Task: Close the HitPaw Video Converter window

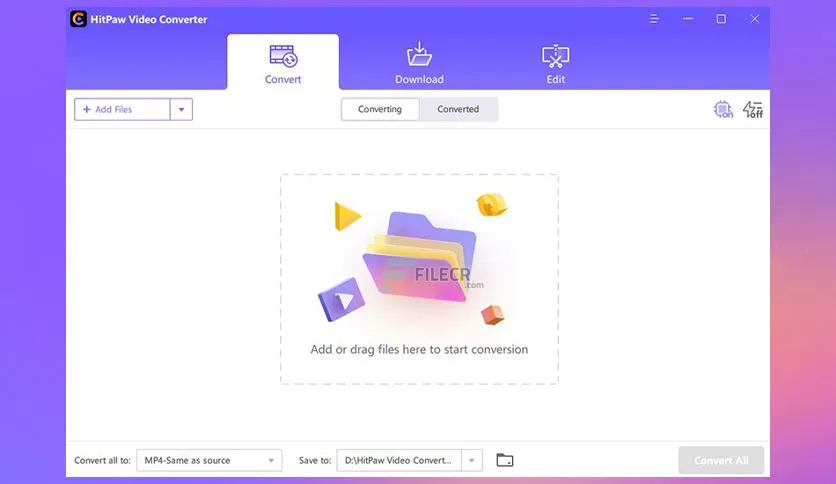Action: point(754,19)
